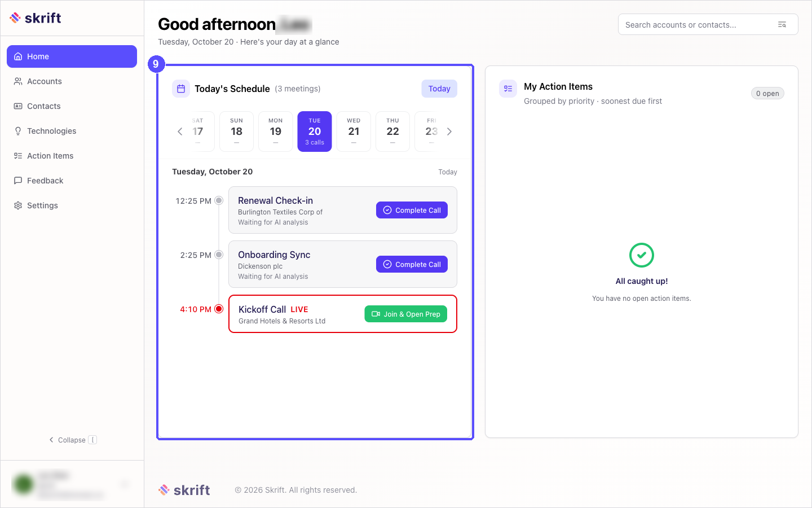Click the Skrift logo in the footer

[x=184, y=490]
